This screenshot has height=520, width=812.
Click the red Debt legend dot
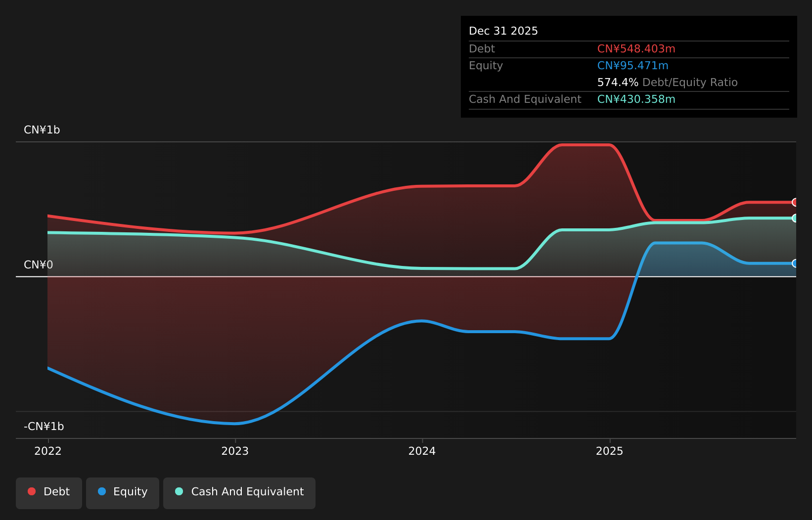(32, 491)
